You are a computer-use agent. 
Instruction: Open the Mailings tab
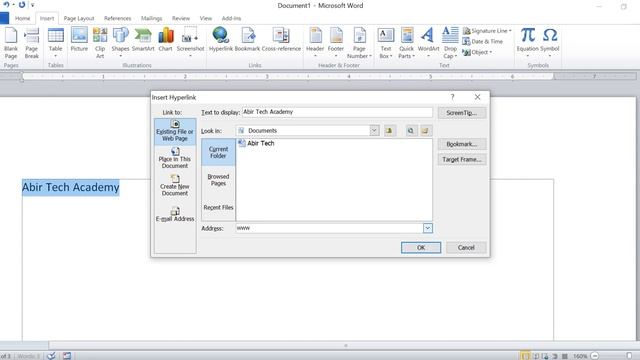151,18
